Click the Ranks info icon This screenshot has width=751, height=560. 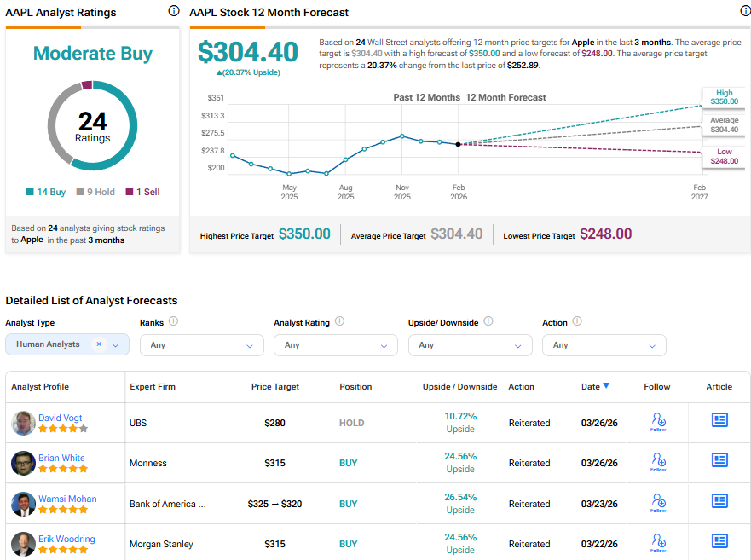pyautogui.click(x=173, y=321)
